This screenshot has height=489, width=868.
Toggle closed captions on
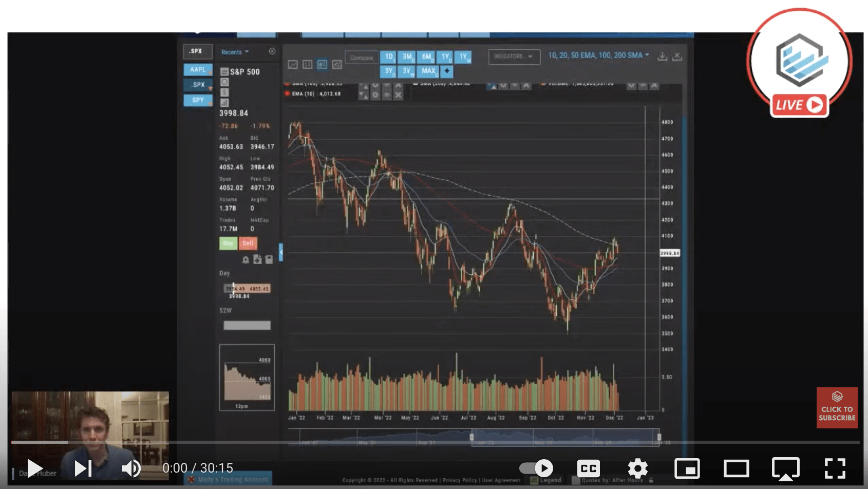pyautogui.click(x=588, y=468)
